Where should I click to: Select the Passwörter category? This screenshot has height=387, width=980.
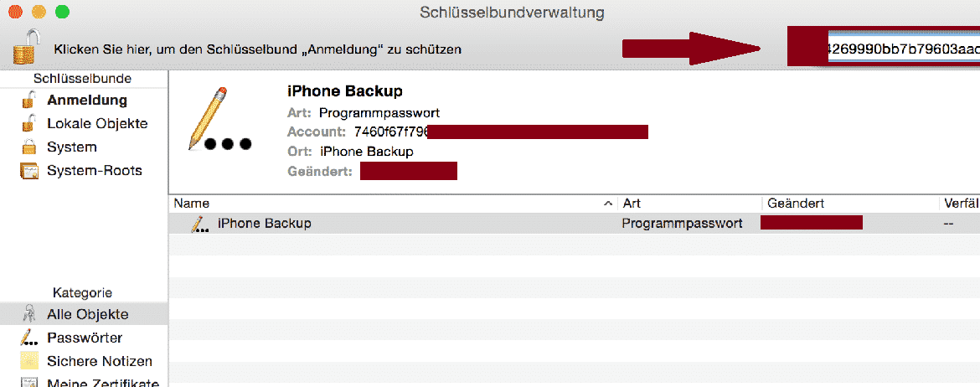[x=85, y=338]
